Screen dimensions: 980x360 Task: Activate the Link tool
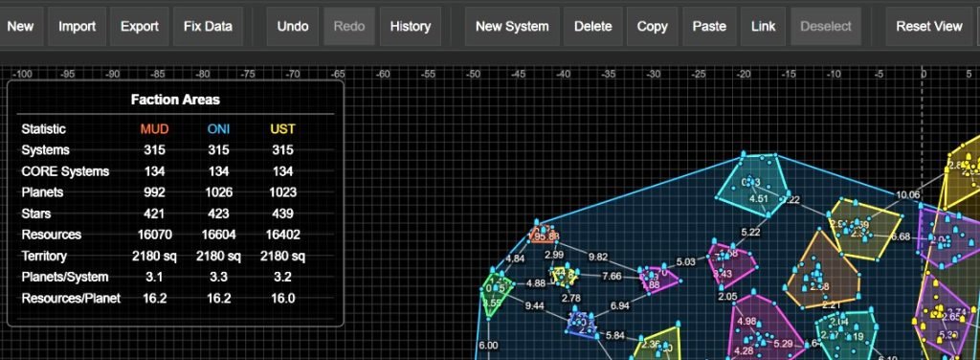pyautogui.click(x=763, y=26)
